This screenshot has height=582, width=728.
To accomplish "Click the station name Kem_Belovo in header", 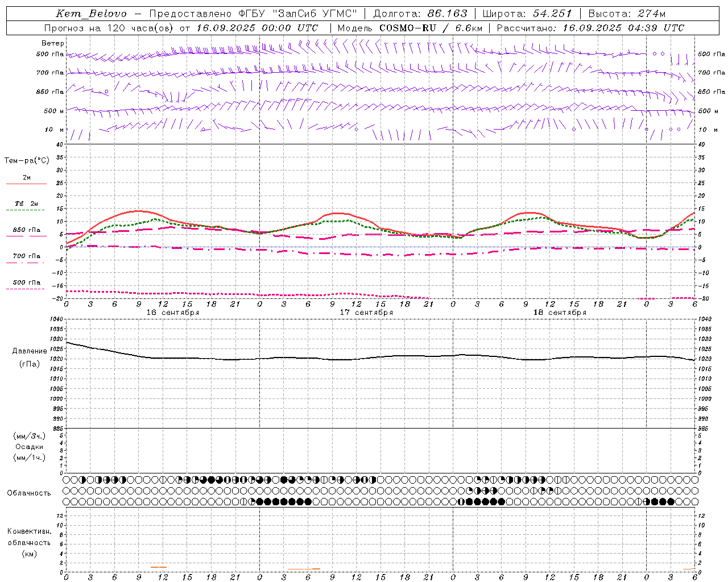I will tap(91, 14).
